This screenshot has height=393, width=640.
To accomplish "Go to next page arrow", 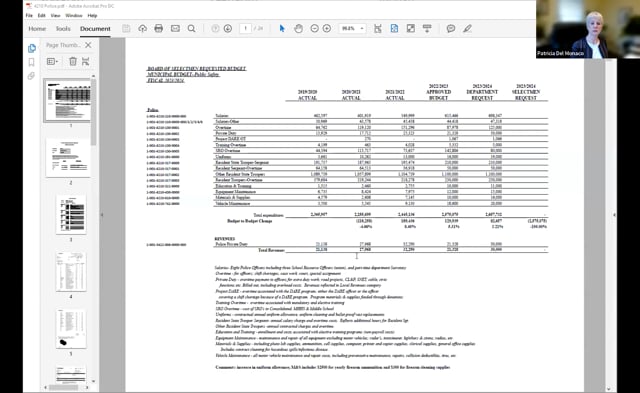I will (228, 29).
